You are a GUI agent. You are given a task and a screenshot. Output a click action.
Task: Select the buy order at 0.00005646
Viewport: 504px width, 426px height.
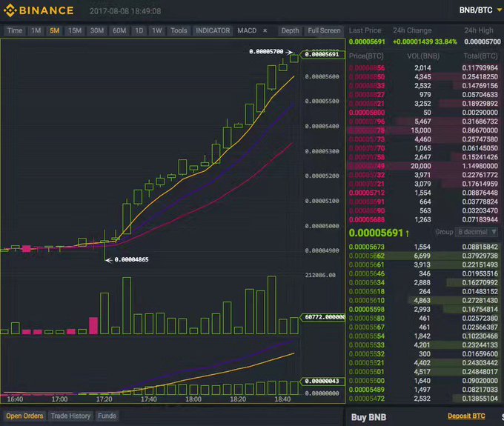click(x=423, y=273)
